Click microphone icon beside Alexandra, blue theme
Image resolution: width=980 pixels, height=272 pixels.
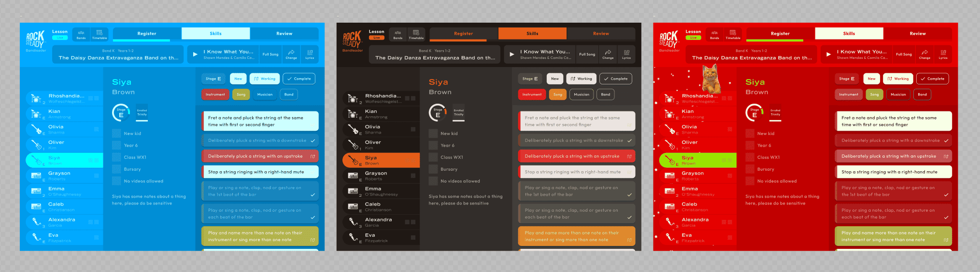(36, 222)
